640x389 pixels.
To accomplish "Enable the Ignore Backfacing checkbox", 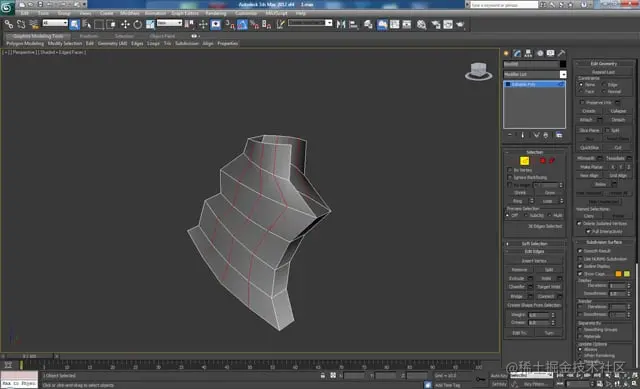I will pos(510,177).
